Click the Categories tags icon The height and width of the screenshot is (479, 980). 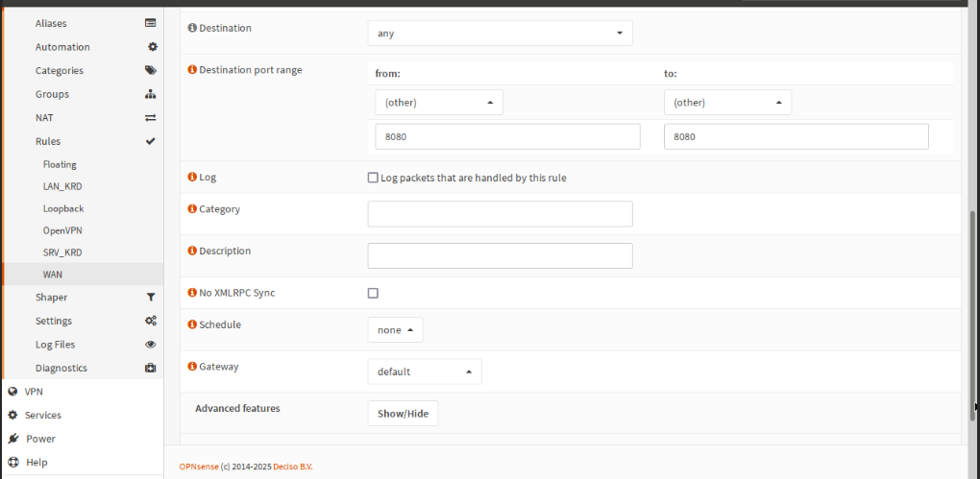150,70
